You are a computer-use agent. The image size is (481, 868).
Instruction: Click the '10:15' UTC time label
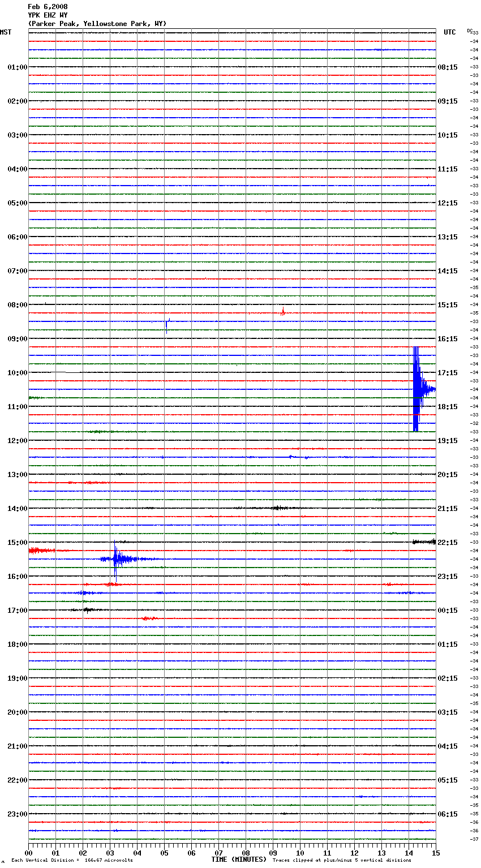tap(448, 135)
